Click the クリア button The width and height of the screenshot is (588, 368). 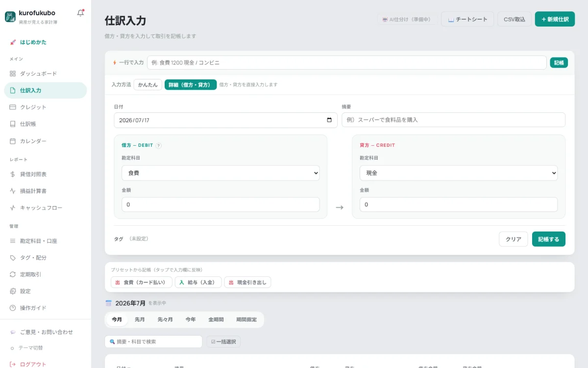pos(514,239)
